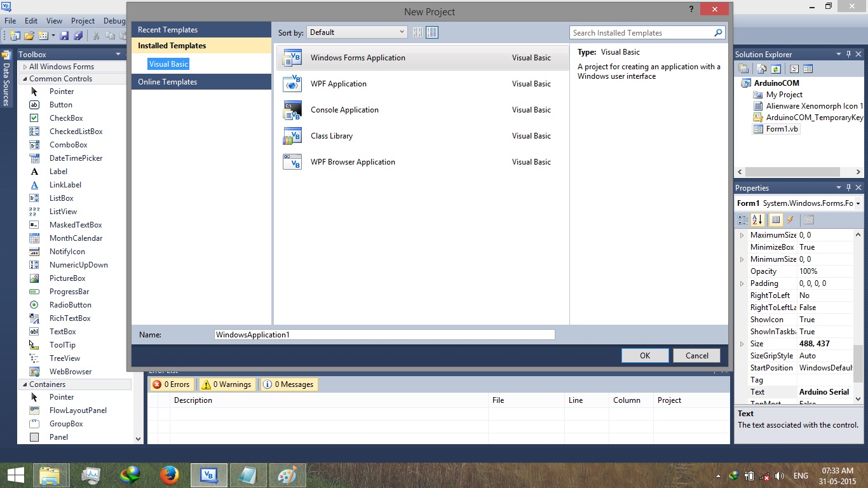Click the Refresh icon in Solution Explorer
This screenshot has width=868, height=488.
pyautogui.click(x=776, y=69)
